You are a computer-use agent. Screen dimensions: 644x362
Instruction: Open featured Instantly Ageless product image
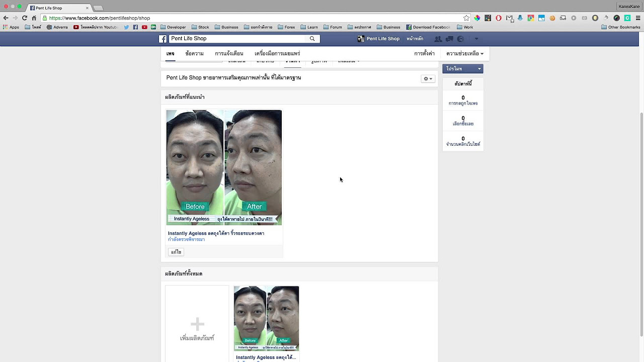pos(224,167)
